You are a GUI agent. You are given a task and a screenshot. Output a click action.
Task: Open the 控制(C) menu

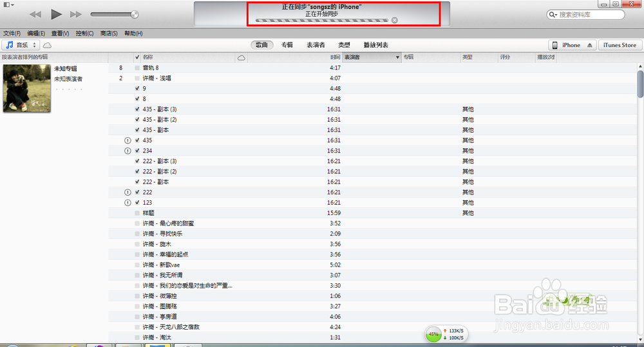pyautogui.click(x=84, y=33)
